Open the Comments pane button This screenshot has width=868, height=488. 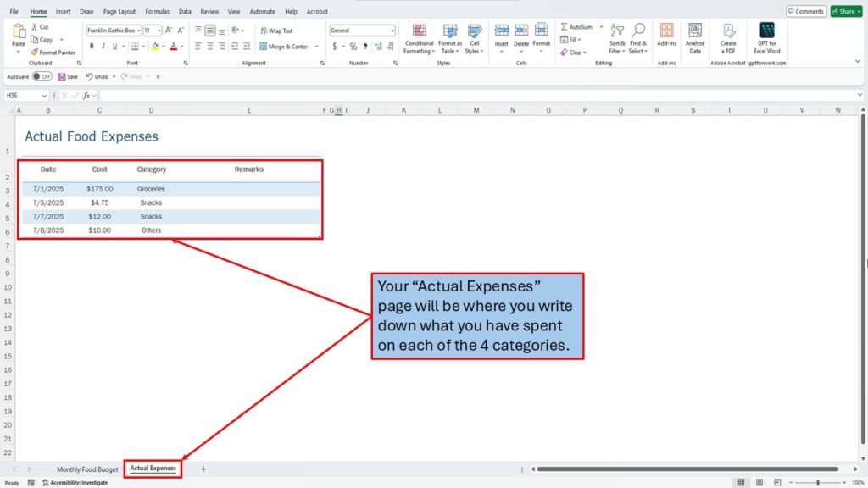click(805, 11)
